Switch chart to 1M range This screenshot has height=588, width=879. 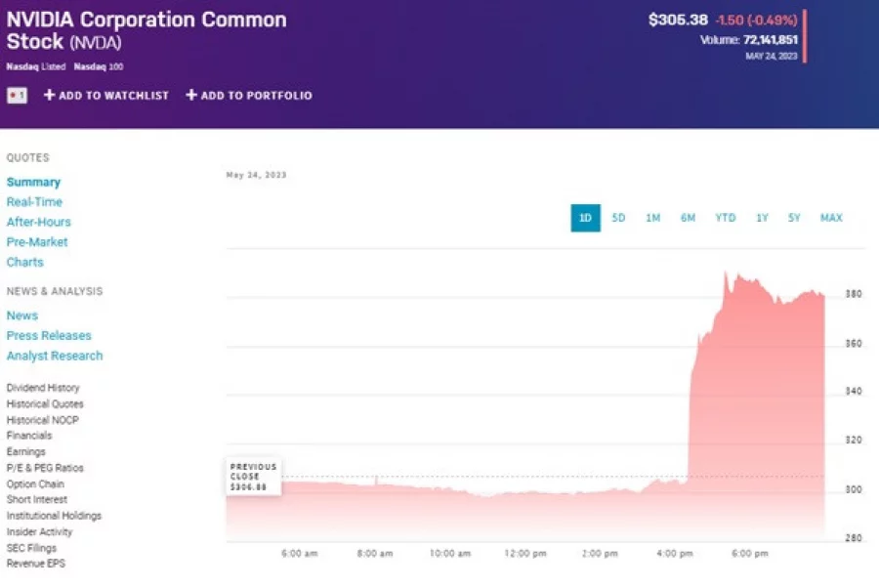652,218
